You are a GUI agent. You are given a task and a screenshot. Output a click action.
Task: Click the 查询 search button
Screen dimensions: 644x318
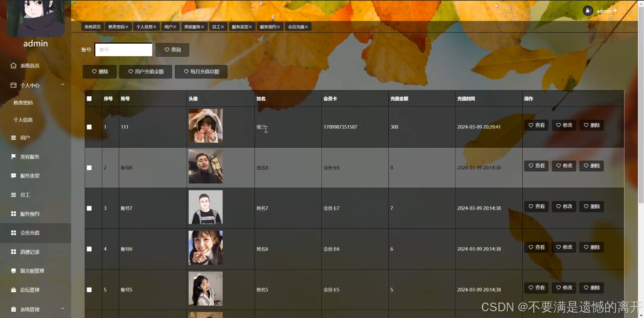coord(172,50)
